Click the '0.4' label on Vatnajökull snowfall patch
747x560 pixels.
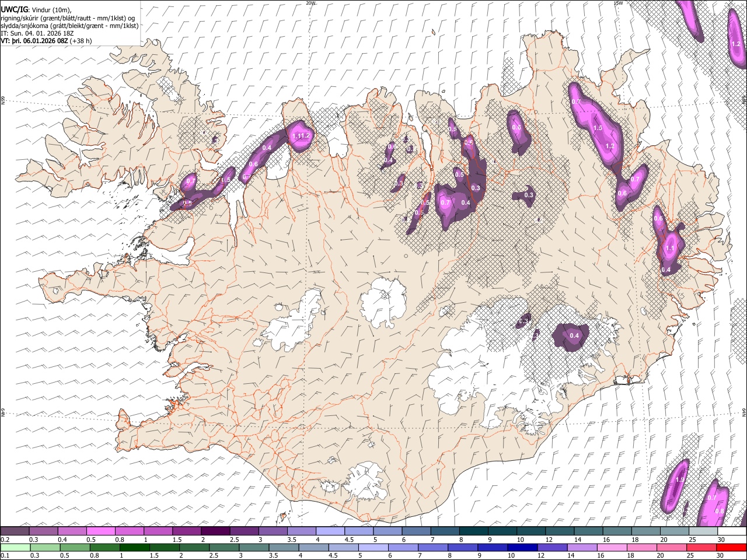(574, 335)
